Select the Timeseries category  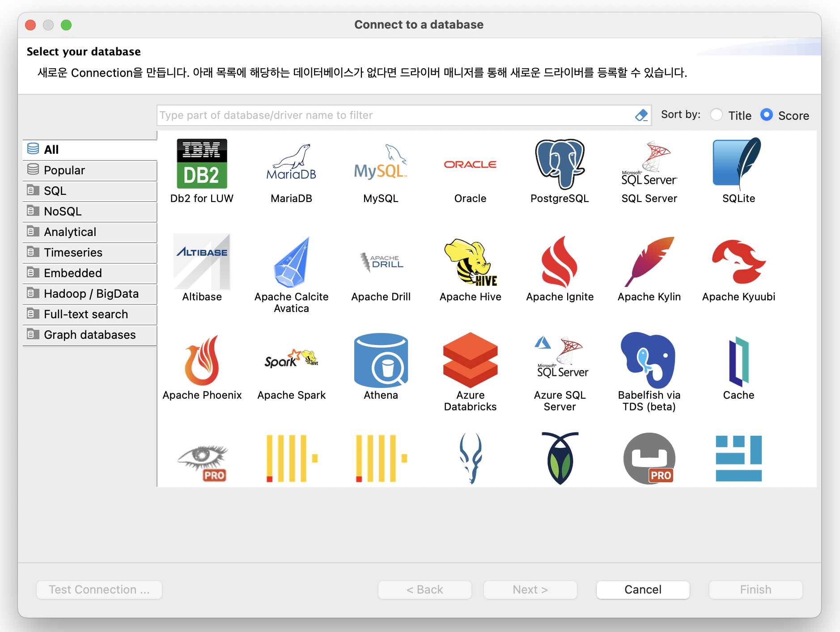coord(90,252)
